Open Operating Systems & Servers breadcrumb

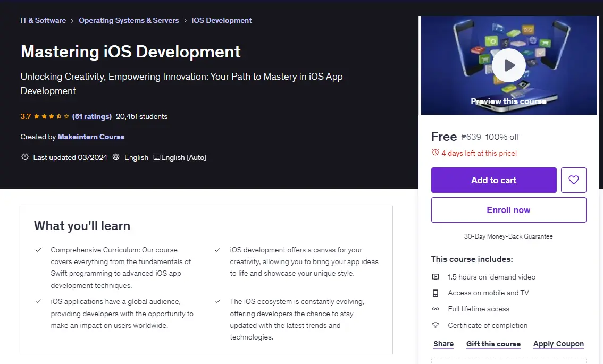129,20
